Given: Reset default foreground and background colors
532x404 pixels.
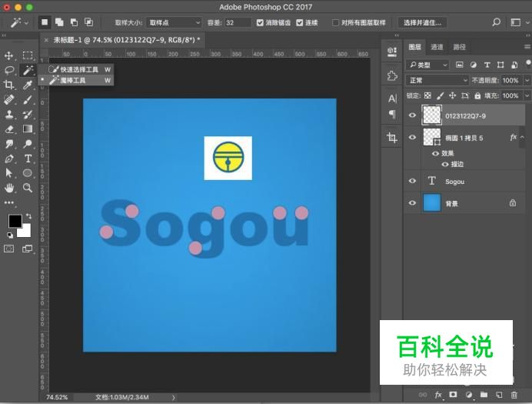Looking at the screenshot, I should coord(10,235).
